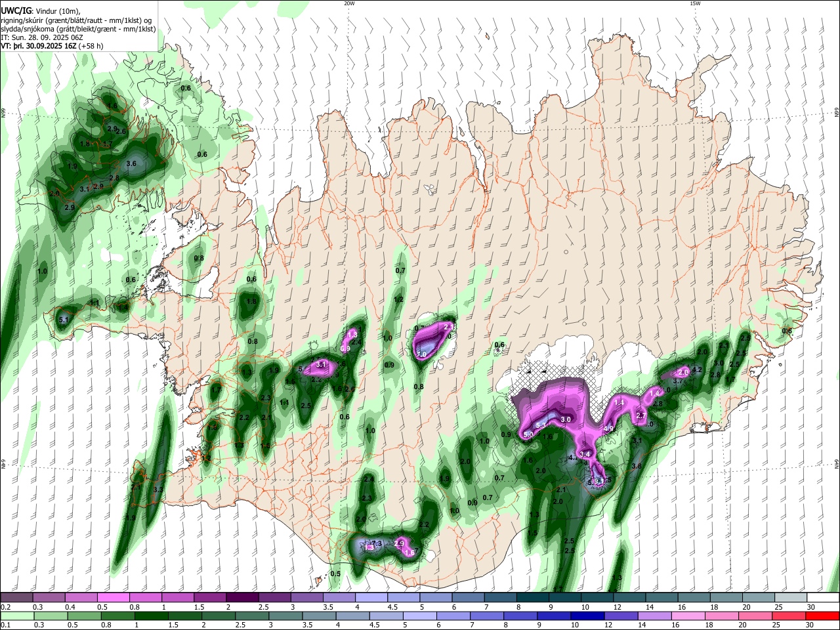
Task: Click the 'slydda/snjókoma' legend description line
Action: pyautogui.click(x=78, y=30)
